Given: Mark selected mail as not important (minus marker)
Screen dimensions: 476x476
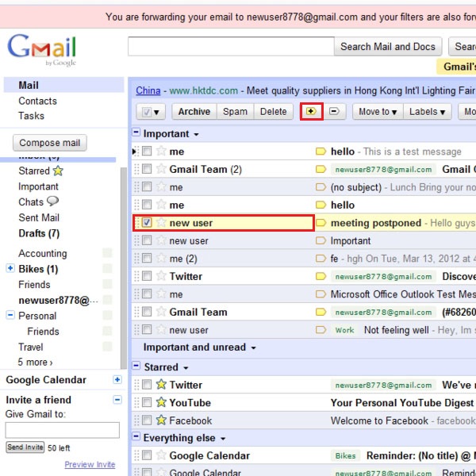Looking at the screenshot, I should pos(334,111).
